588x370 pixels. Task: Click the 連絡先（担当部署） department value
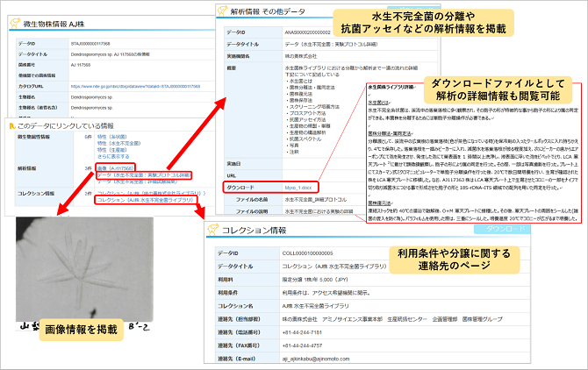392,319
